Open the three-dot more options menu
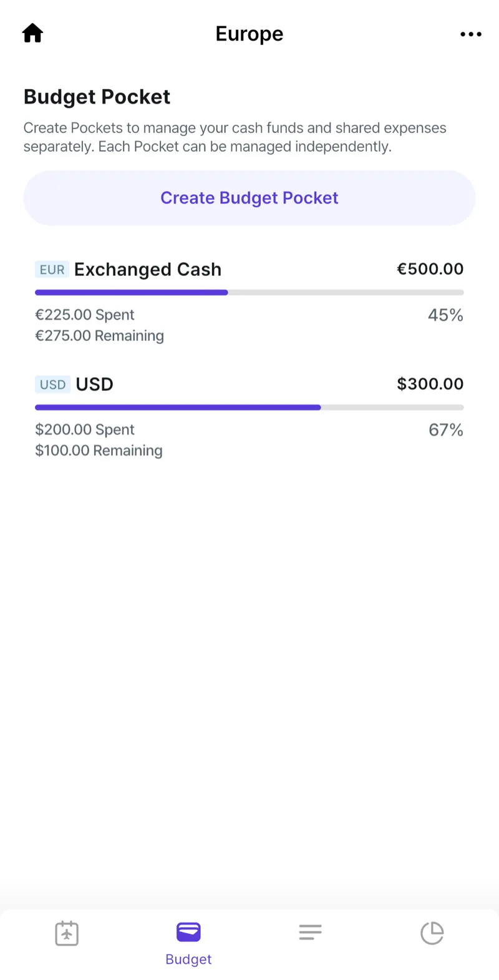Viewport: 499px width, 980px height. [470, 34]
